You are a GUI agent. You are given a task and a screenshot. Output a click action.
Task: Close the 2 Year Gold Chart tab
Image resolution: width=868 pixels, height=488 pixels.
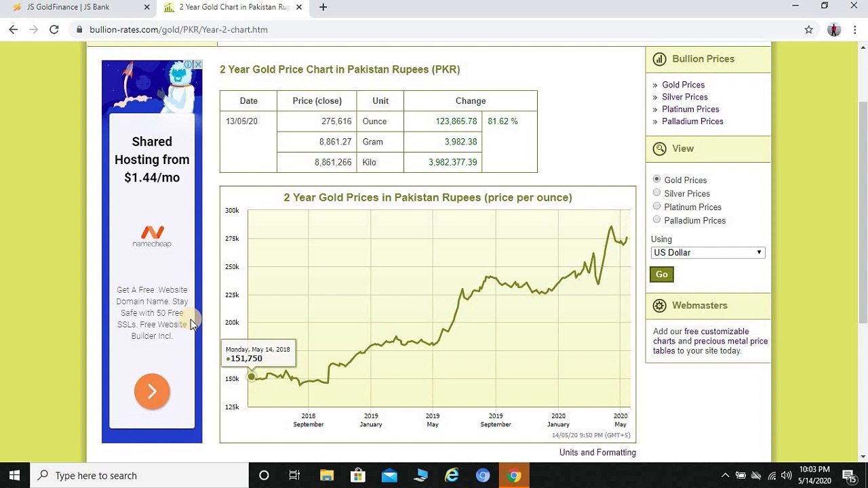(x=299, y=7)
